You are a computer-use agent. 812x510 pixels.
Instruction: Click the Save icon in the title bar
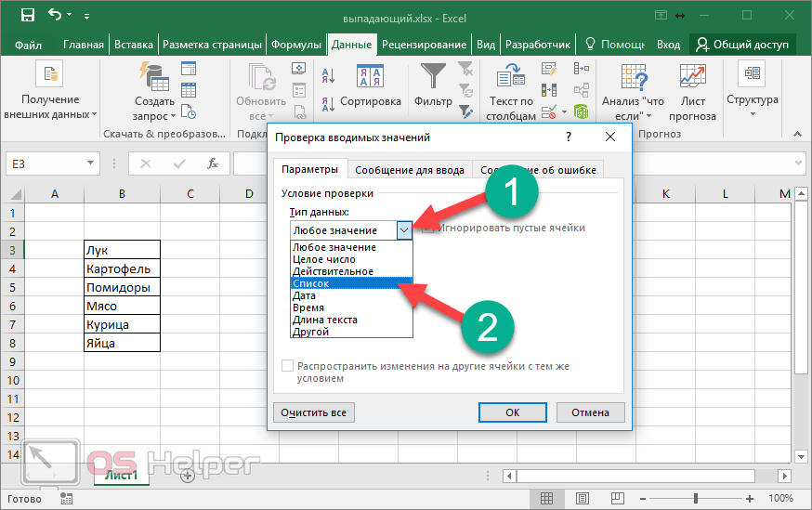click(27, 15)
